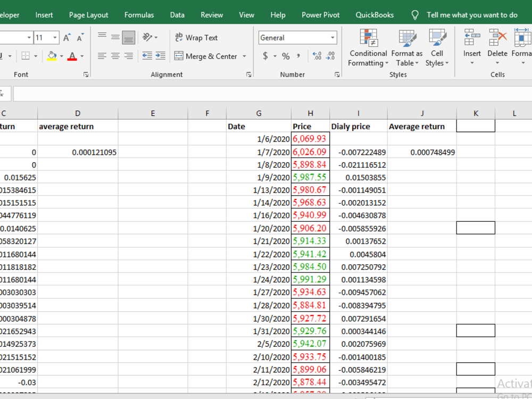Select column H header
Image resolution: width=532 pixels, height=399 pixels.
pos(311,113)
